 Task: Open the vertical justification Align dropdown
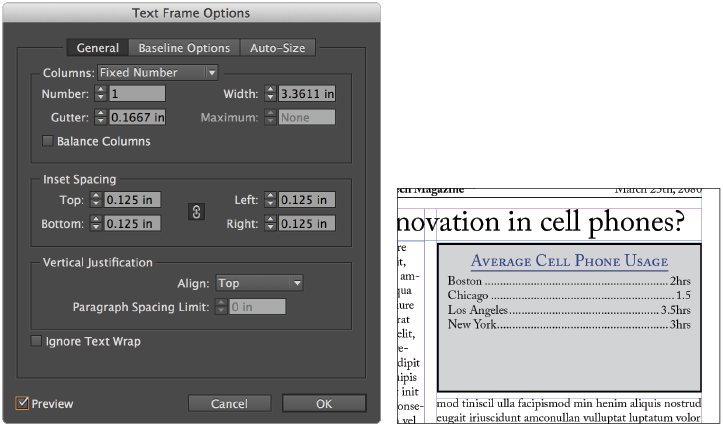pyautogui.click(x=258, y=283)
